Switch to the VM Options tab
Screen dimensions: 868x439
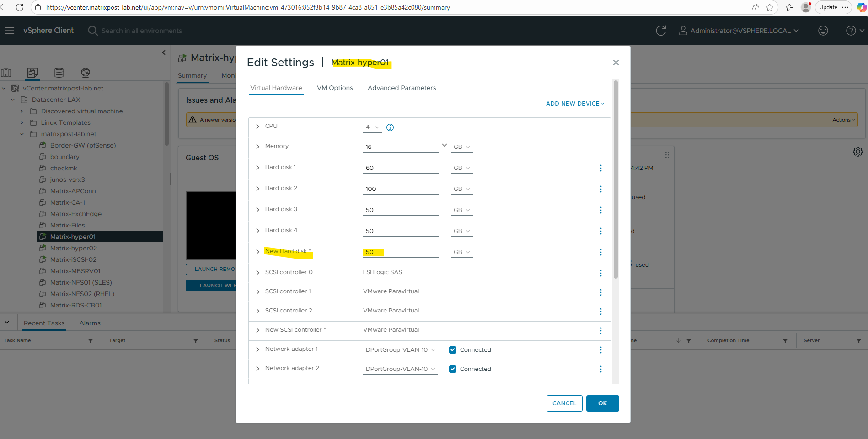[x=335, y=88]
